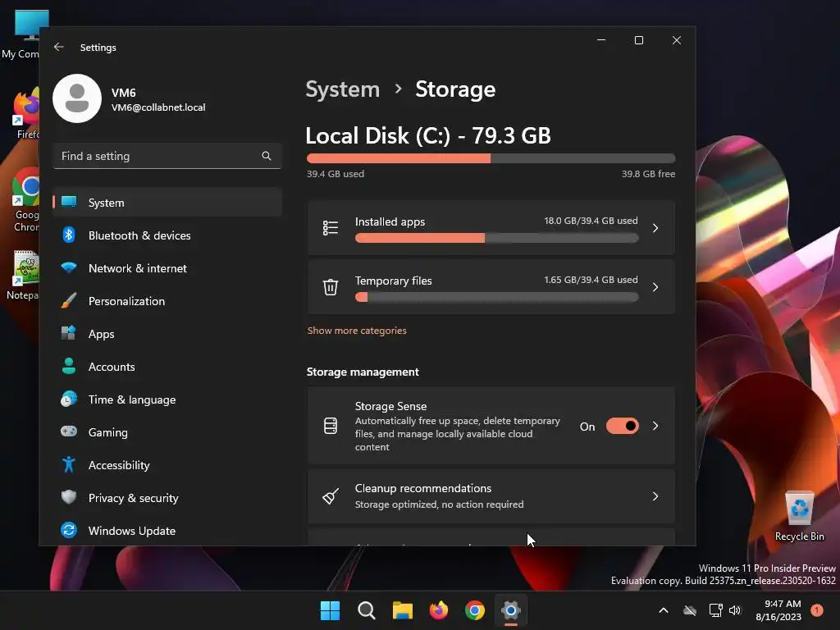Click the 39.4 GB used label

click(336, 174)
